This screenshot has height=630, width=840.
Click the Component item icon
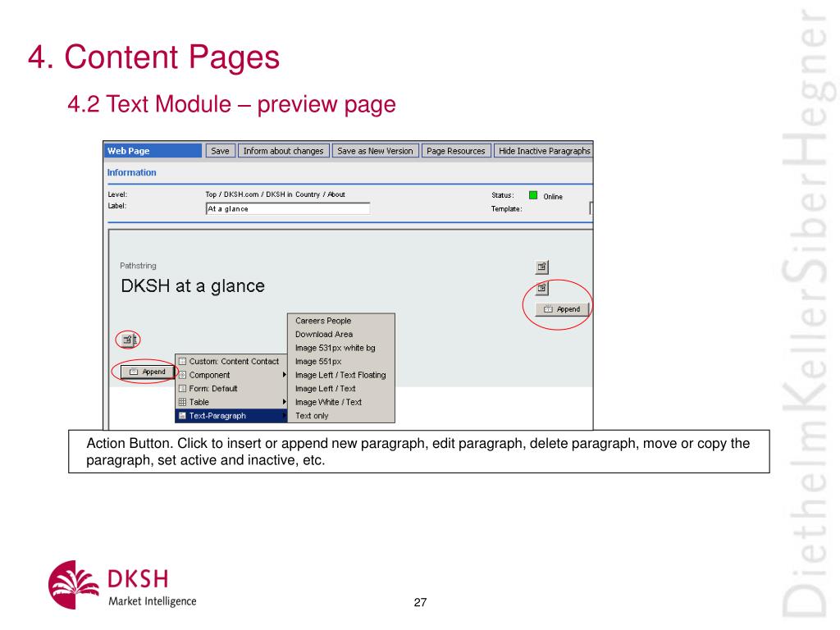click(x=182, y=375)
